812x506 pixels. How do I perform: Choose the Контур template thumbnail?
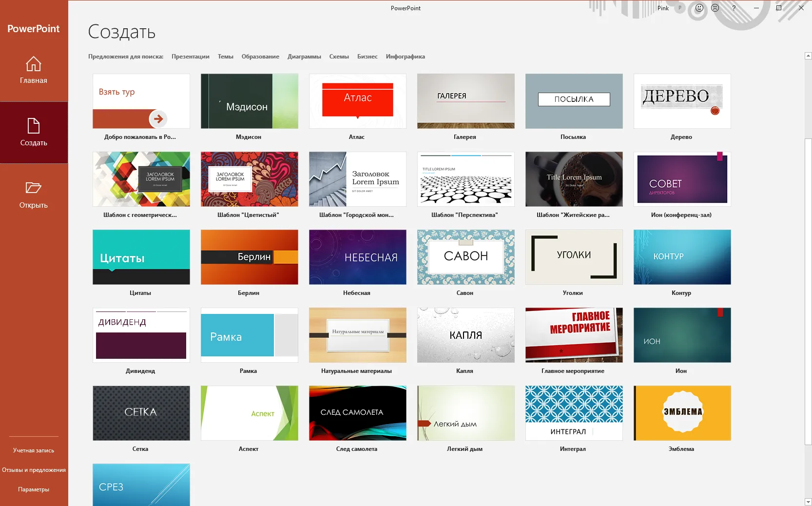coord(682,257)
